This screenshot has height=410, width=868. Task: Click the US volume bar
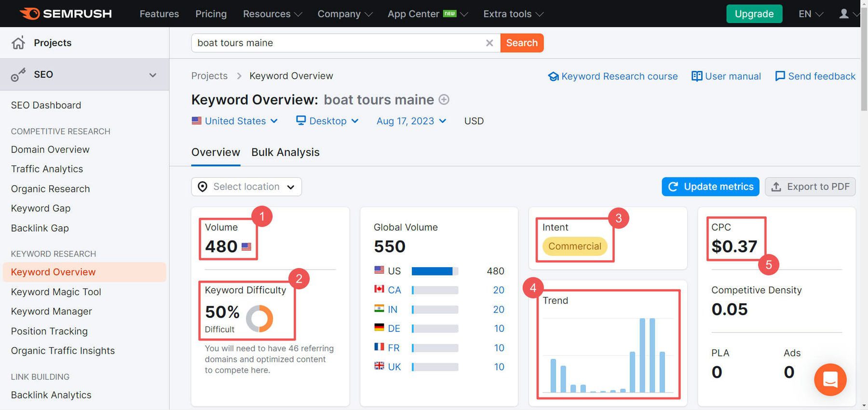(x=434, y=271)
